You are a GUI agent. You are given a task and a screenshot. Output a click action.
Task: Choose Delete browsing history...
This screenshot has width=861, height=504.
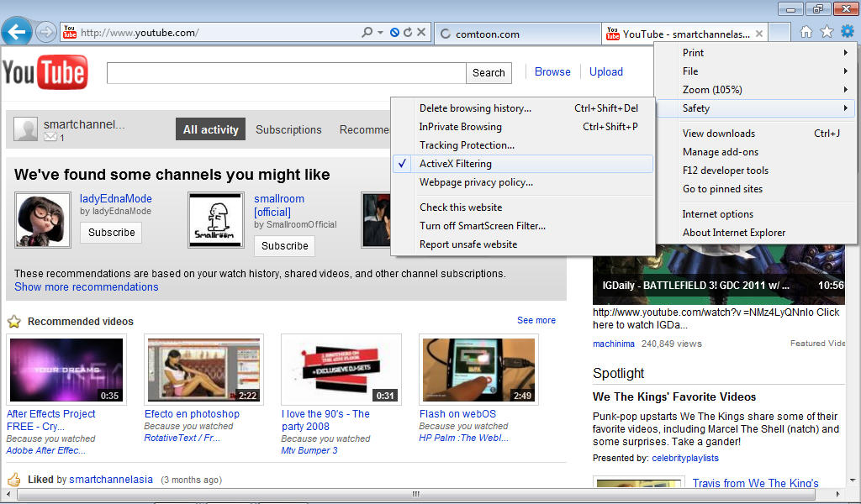pos(523,108)
